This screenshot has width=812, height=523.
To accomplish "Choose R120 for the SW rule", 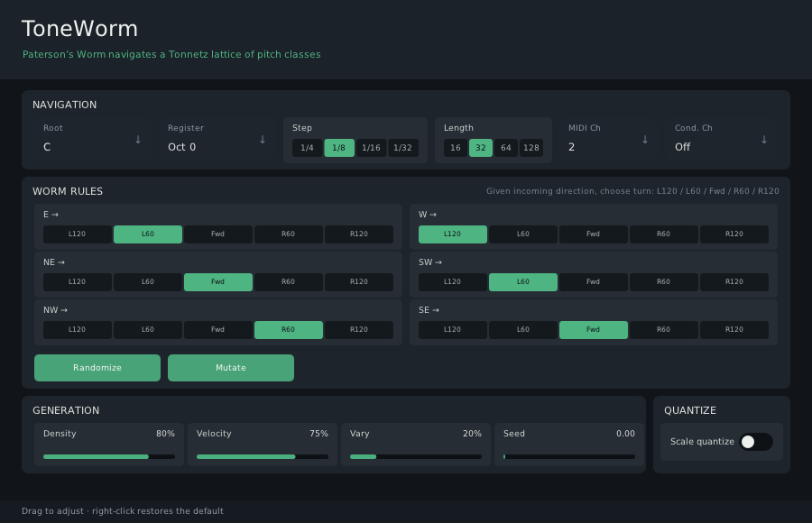I will click(x=734, y=281).
